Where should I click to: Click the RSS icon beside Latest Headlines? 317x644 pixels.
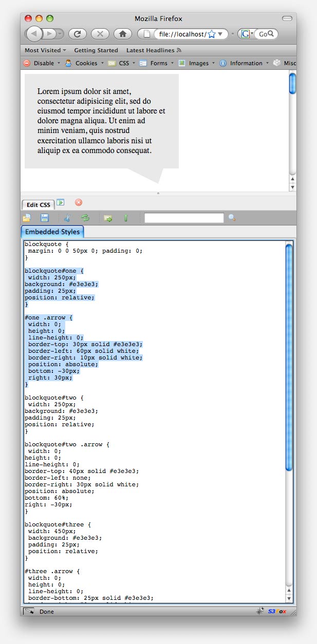click(x=179, y=50)
